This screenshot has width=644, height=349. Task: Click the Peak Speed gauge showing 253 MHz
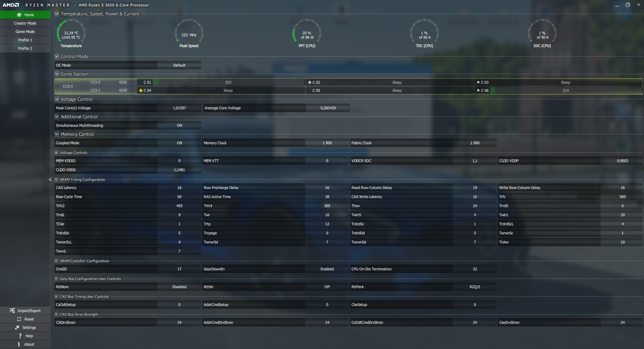pyautogui.click(x=189, y=33)
